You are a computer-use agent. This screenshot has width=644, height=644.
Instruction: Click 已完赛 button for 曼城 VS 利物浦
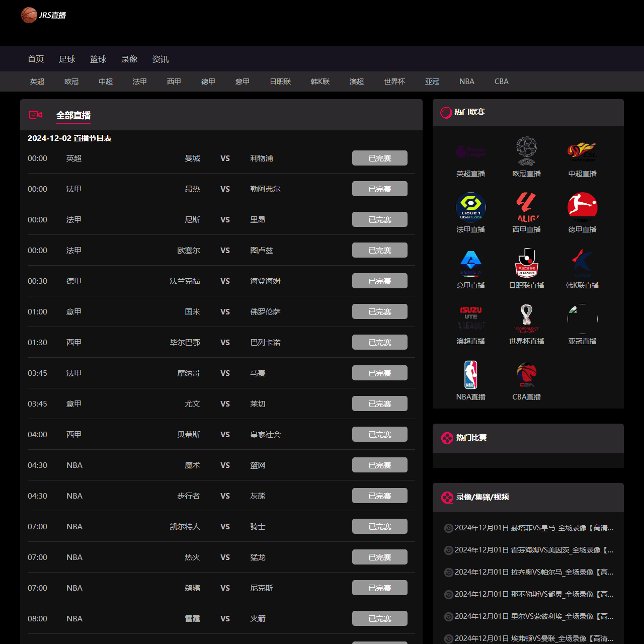coord(380,158)
